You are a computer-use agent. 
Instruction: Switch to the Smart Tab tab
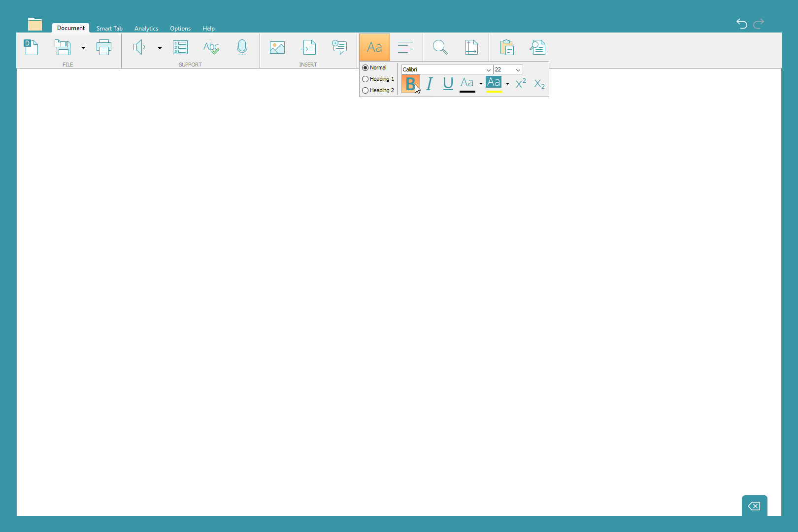point(109,29)
